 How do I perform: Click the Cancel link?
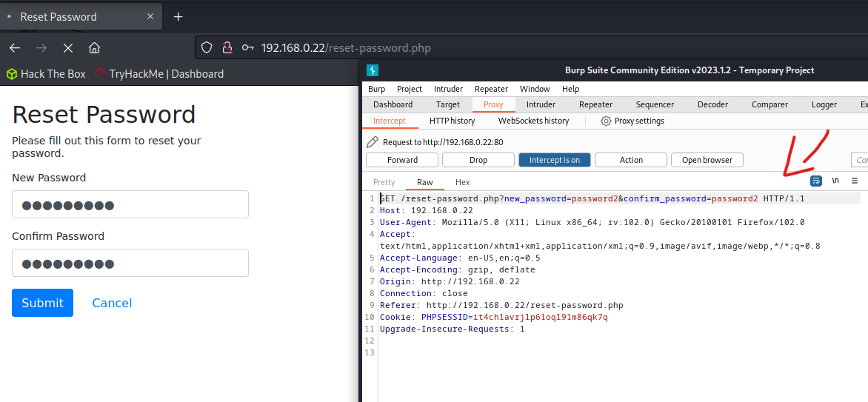coord(112,303)
